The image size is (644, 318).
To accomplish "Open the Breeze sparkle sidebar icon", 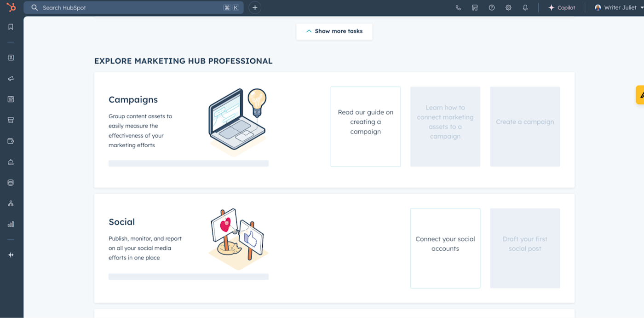I will tap(11, 255).
